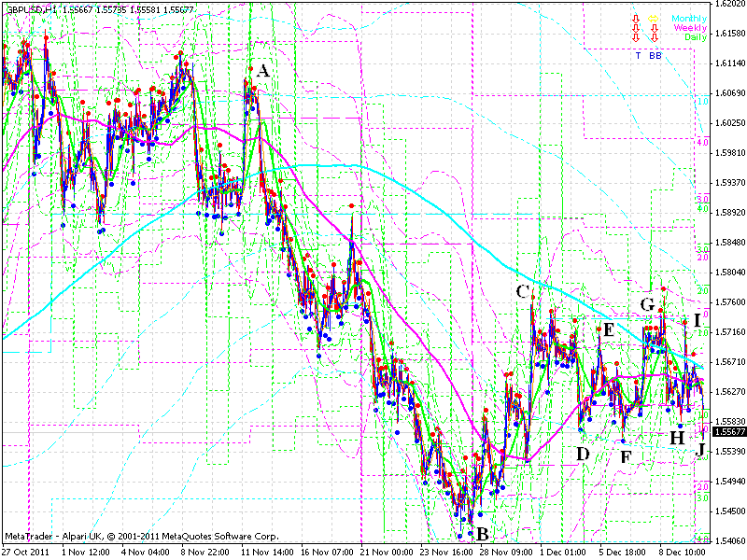Click swing high label I
This screenshot has width=747, height=560.
click(x=698, y=320)
